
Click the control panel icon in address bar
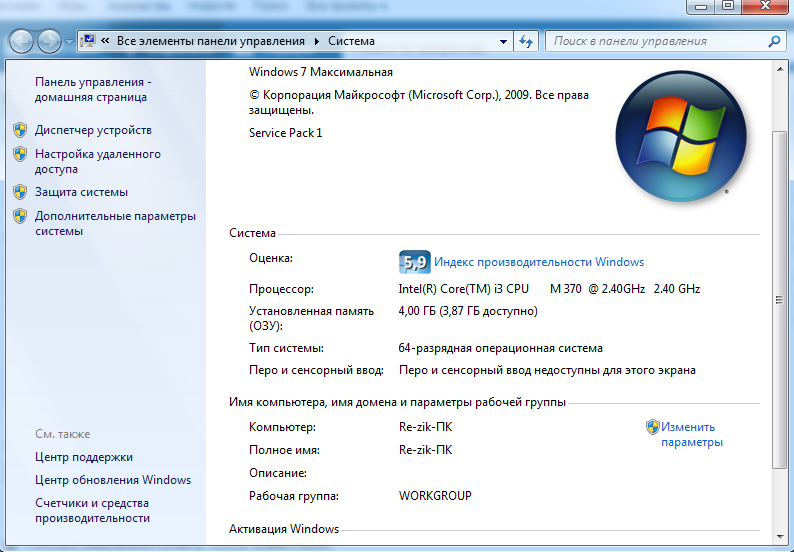point(88,41)
